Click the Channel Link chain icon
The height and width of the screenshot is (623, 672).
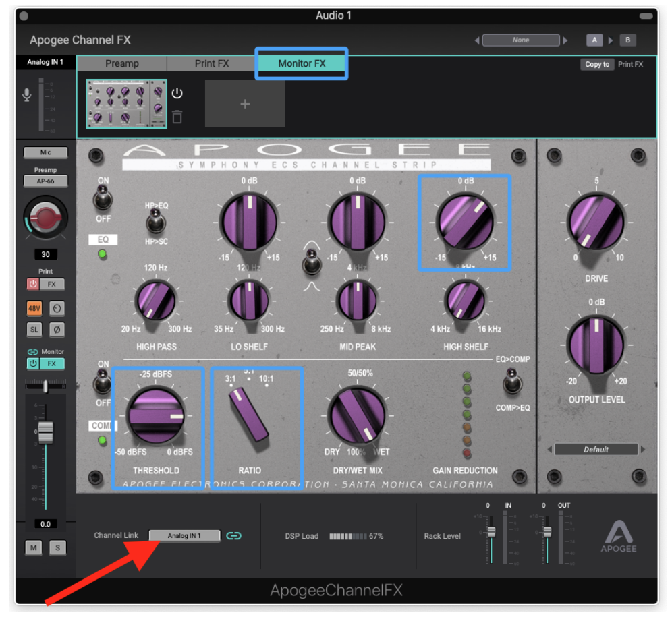click(234, 535)
